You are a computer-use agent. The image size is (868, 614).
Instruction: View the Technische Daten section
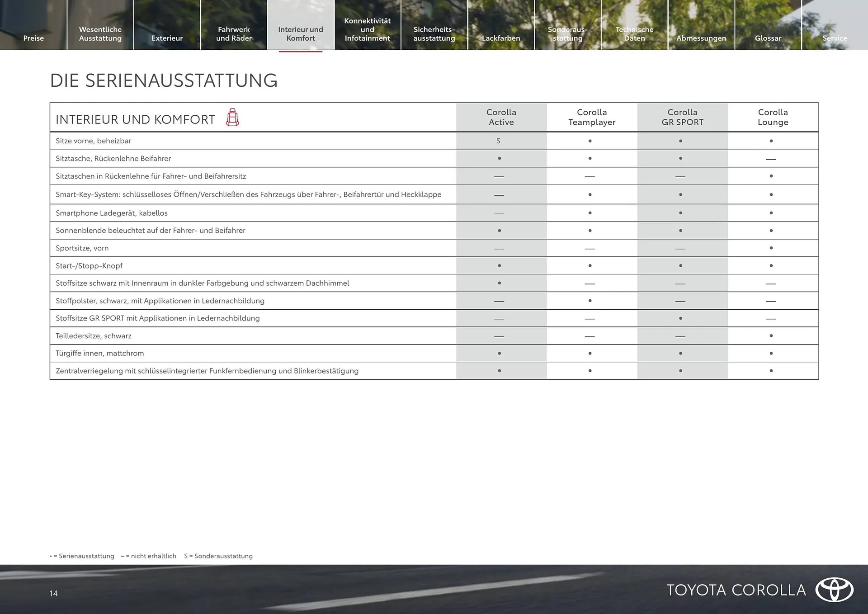pos(634,33)
